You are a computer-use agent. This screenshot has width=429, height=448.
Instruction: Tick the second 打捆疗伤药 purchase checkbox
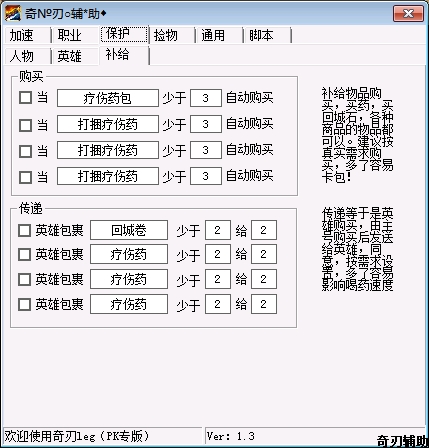point(25,151)
